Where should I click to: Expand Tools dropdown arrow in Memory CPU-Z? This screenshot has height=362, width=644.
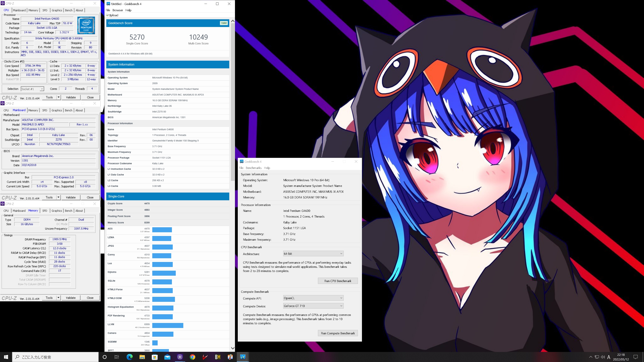point(58,297)
